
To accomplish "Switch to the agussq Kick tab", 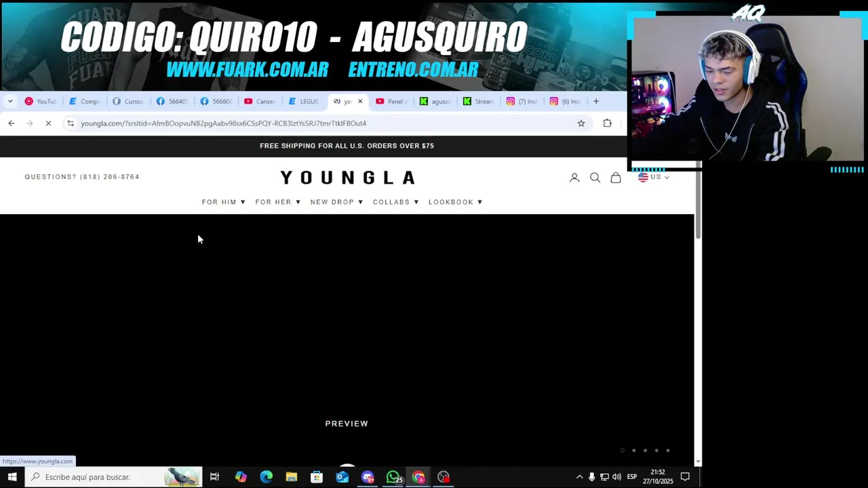I will click(x=435, y=102).
